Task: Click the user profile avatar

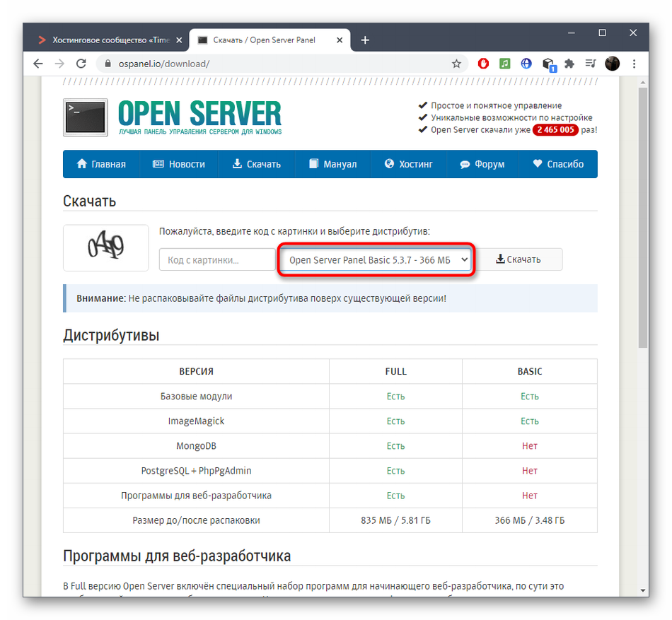Action: [x=612, y=64]
